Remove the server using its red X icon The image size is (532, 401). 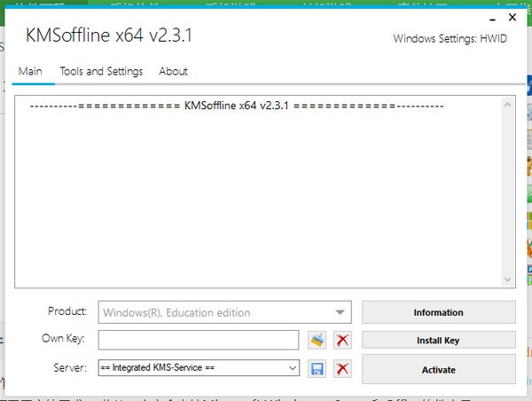pos(342,369)
